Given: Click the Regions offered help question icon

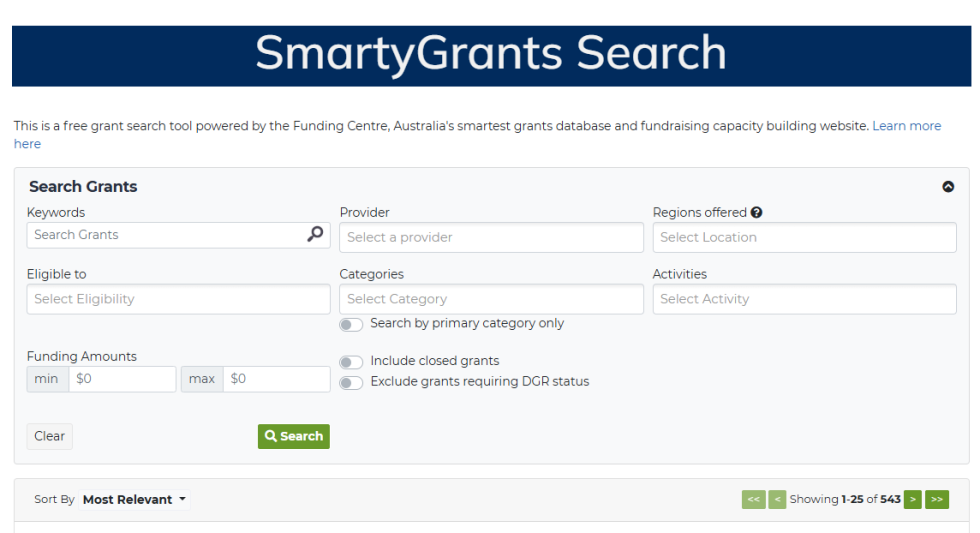Looking at the screenshot, I should pos(756,212).
